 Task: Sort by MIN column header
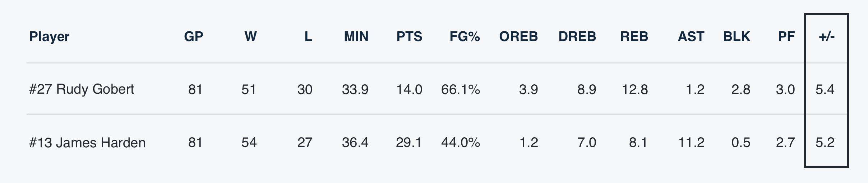tap(356, 37)
